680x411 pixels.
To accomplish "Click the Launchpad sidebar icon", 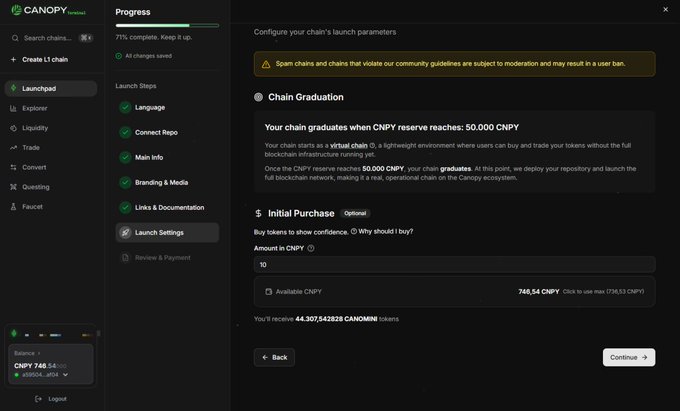I will click(13, 88).
